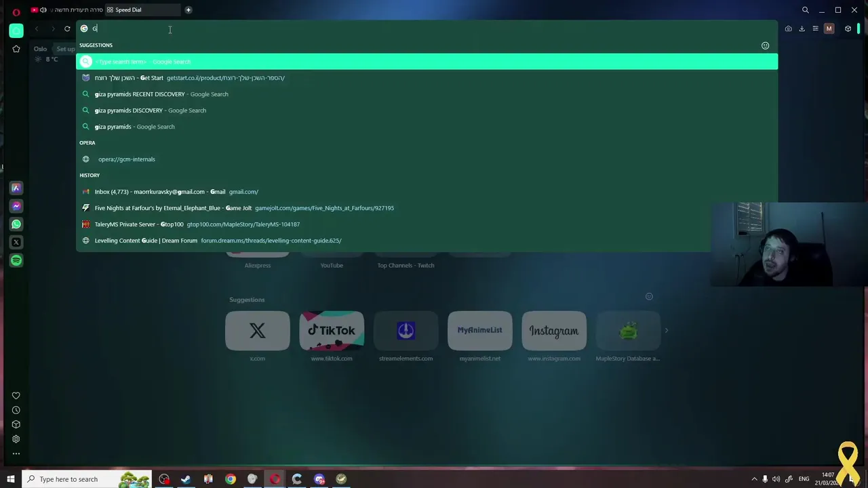Click smiley icon beside speed dial Suggestions
The width and height of the screenshot is (868, 488).
tap(649, 296)
